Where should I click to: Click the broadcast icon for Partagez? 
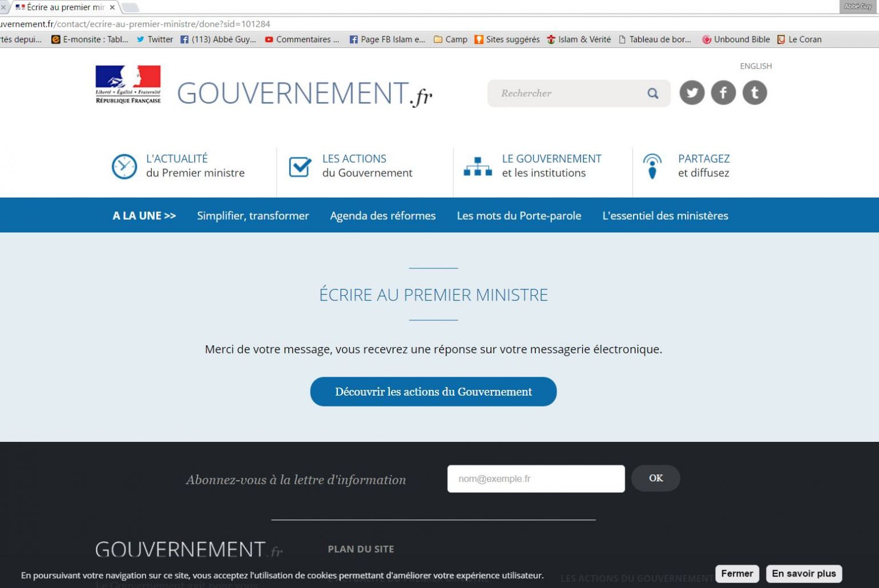[652, 167]
